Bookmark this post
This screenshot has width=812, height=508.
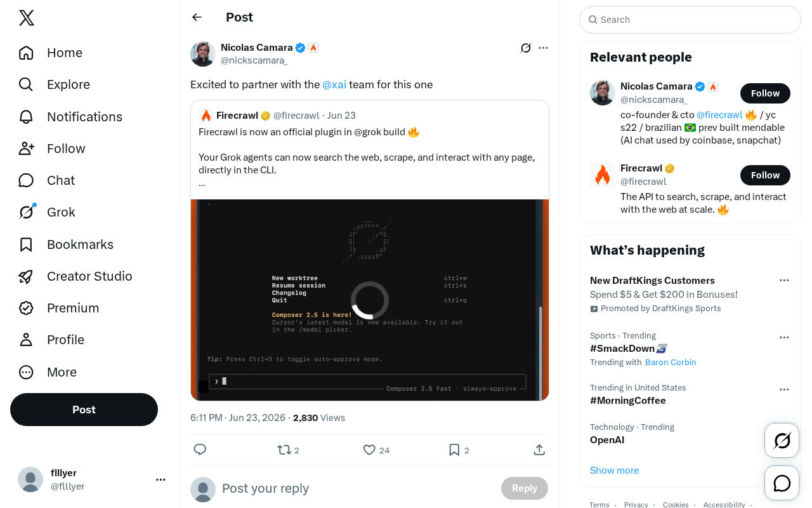point(454,450)
